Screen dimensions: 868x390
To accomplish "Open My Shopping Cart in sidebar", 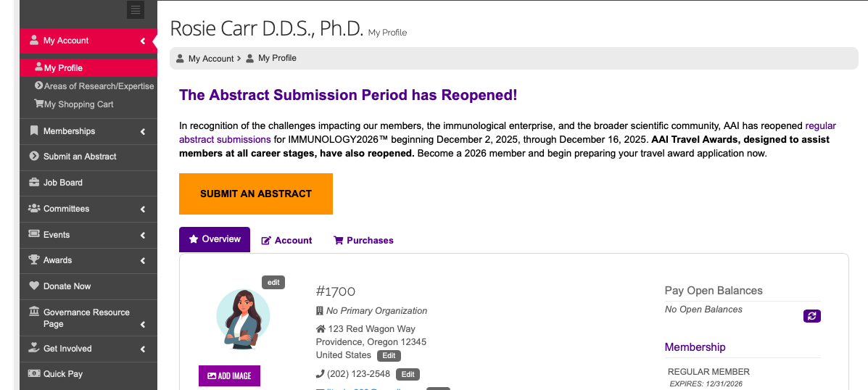I will [78, 104].
